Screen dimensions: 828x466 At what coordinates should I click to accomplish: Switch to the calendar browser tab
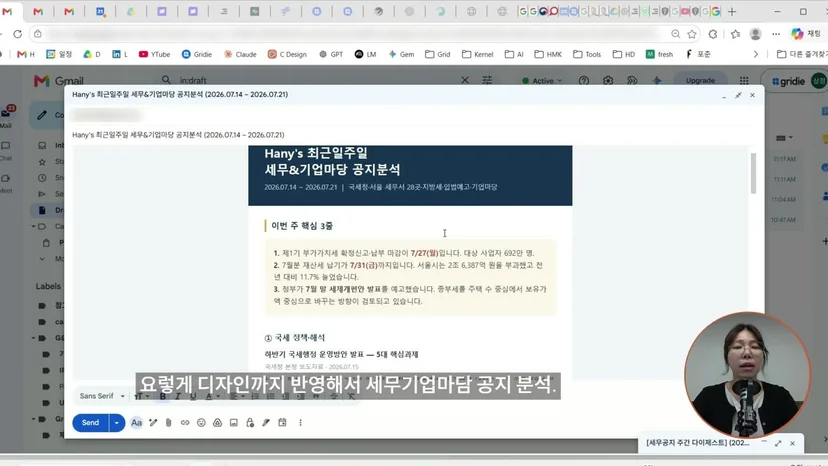pos(100,12)
